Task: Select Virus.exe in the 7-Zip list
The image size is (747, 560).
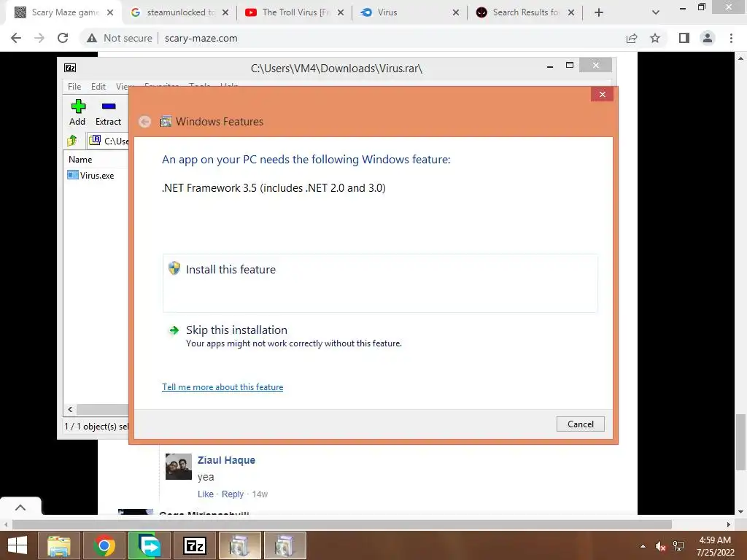Action: click(x=91, y=175)
